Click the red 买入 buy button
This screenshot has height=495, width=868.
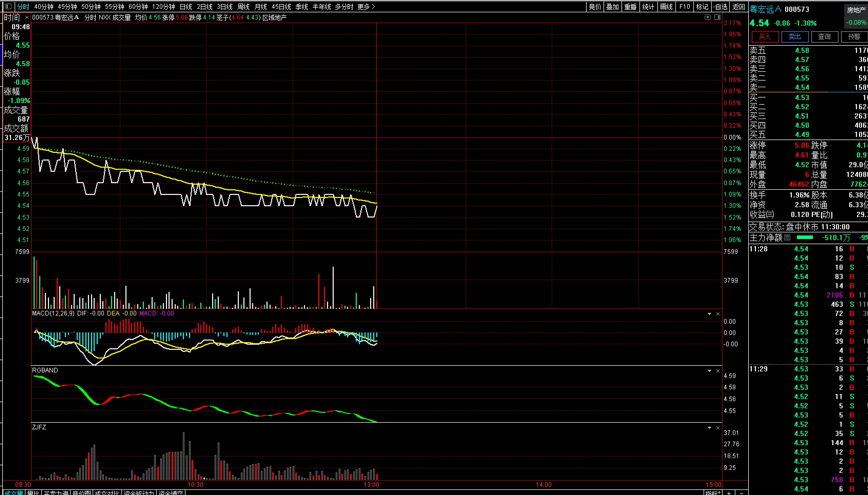pos(765,37)
